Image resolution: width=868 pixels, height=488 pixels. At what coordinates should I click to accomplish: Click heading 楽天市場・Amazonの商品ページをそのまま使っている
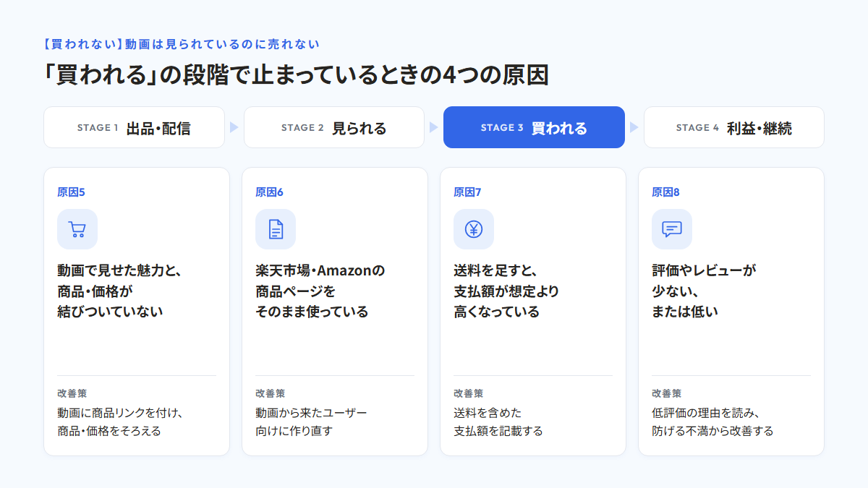pyautogui.click(x=320, y=291)
